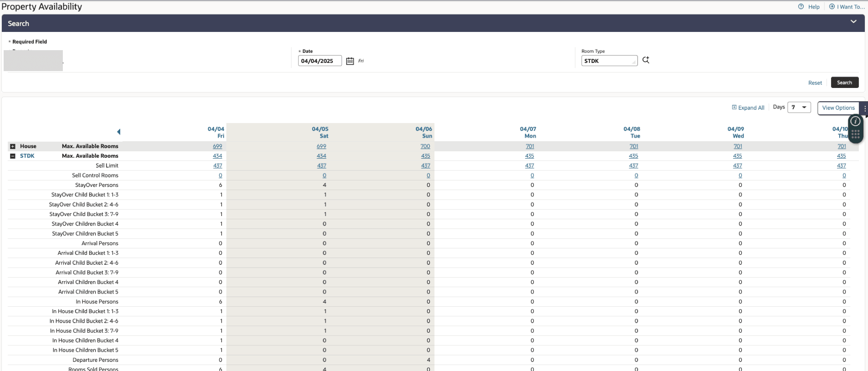Click the 04/07 Mon column header
This screenshot has height=371, width=868.
tap(528, 133)
